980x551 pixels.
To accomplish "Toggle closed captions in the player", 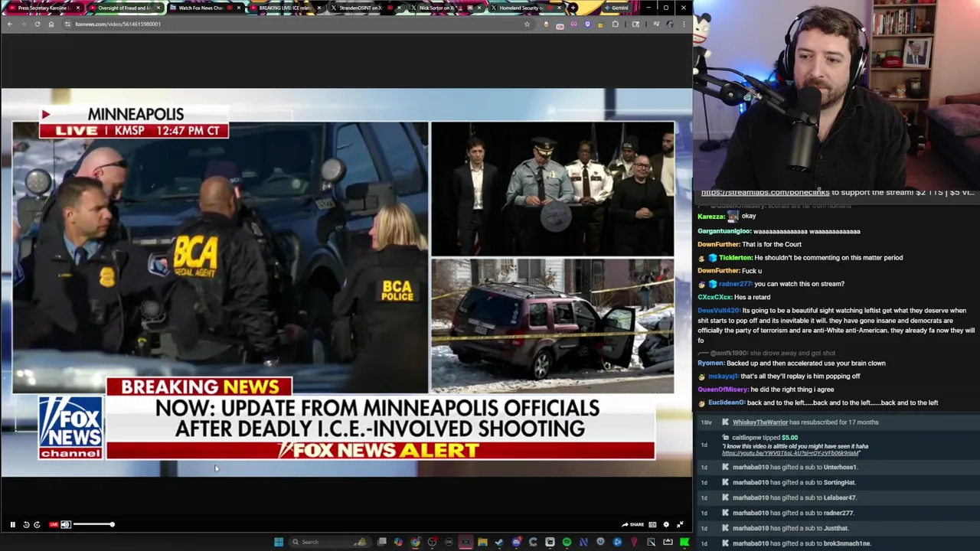I will pos(652,524).
